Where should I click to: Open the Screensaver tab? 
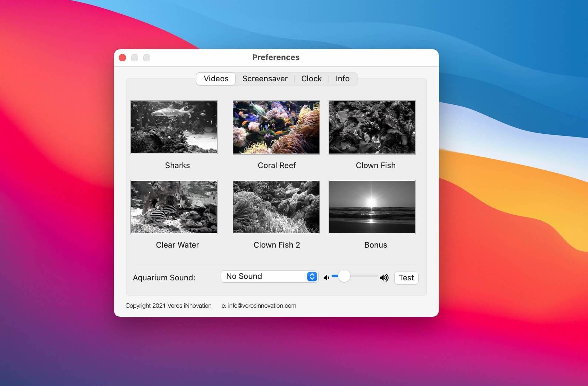coord(265,79)
